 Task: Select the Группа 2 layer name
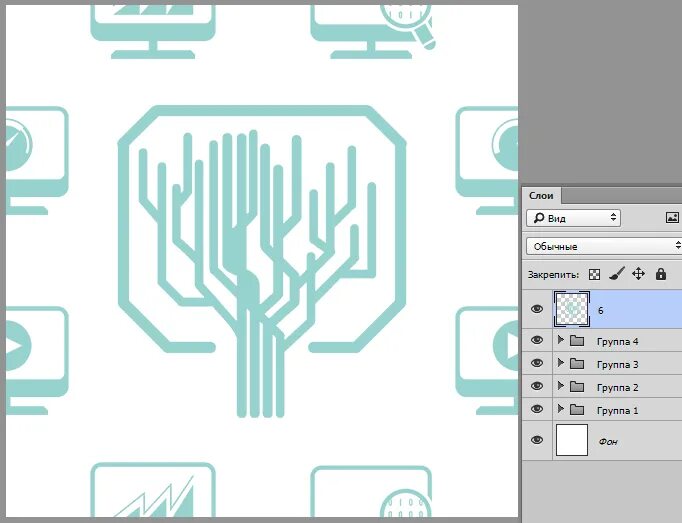618,388
